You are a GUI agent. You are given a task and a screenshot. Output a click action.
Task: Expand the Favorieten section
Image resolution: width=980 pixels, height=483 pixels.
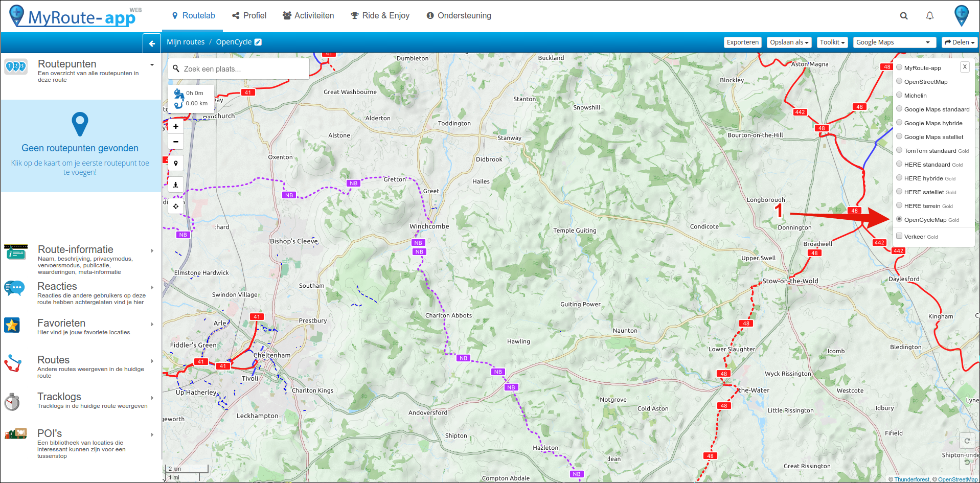click(x=152, y=324)
